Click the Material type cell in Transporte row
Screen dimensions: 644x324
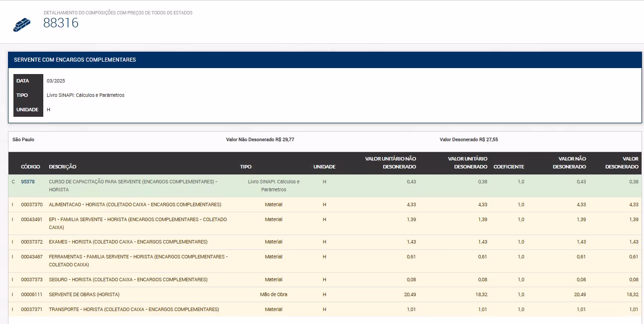tap(274, 310)
